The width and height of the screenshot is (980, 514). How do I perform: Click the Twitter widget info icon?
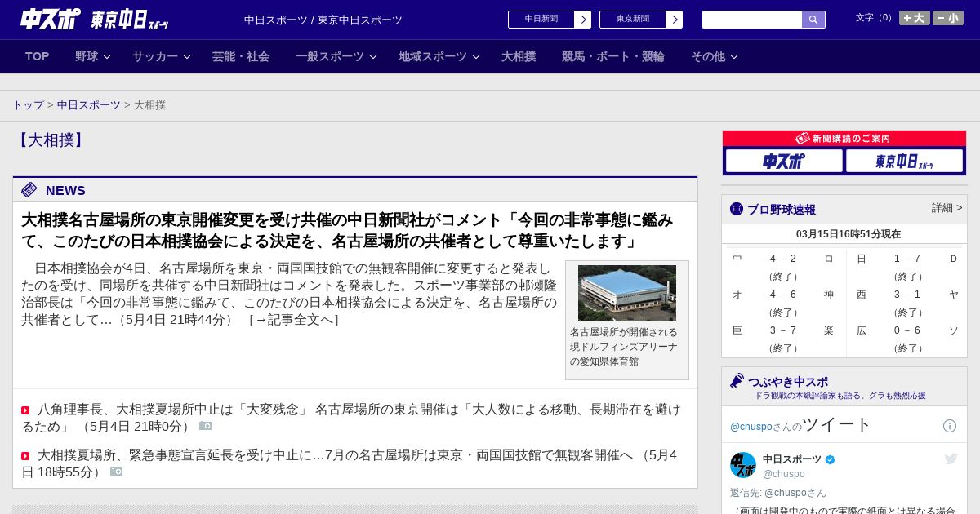[950, 426]
